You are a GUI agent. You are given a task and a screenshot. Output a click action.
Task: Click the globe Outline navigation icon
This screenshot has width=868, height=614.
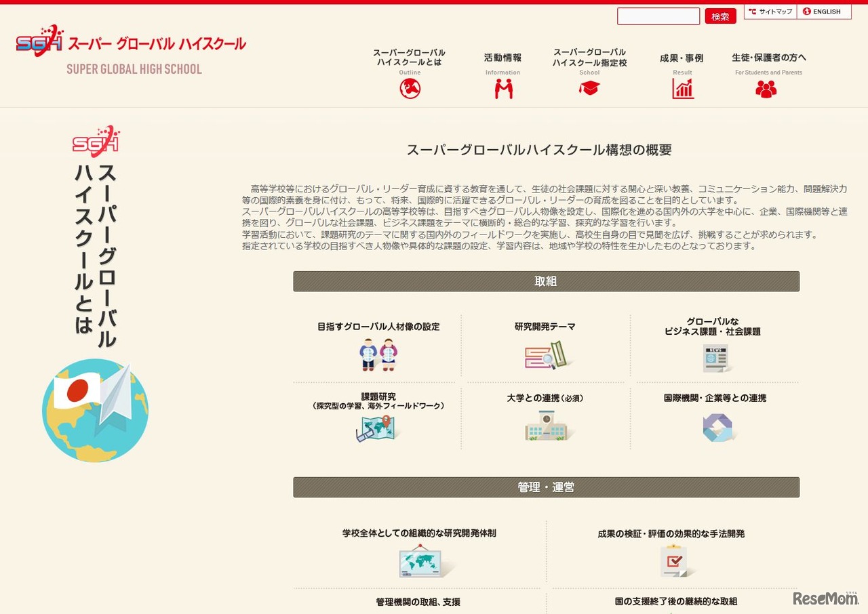point(410,87)
